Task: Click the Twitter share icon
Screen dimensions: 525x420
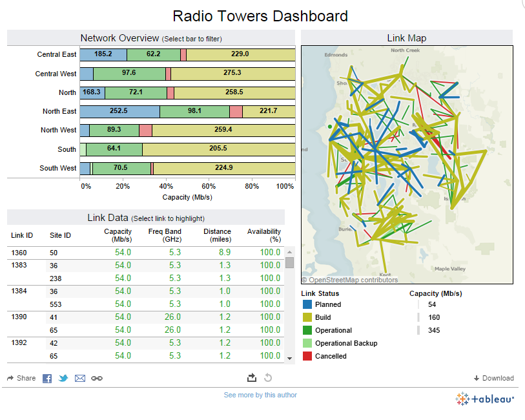Action: click(x=63, y=379)
